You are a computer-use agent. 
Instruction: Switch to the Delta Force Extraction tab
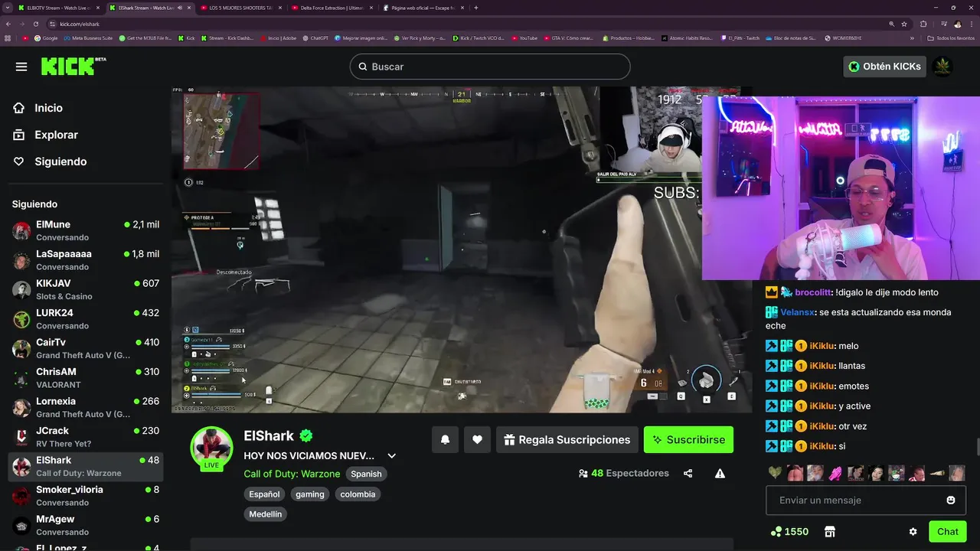click(331, 8)
